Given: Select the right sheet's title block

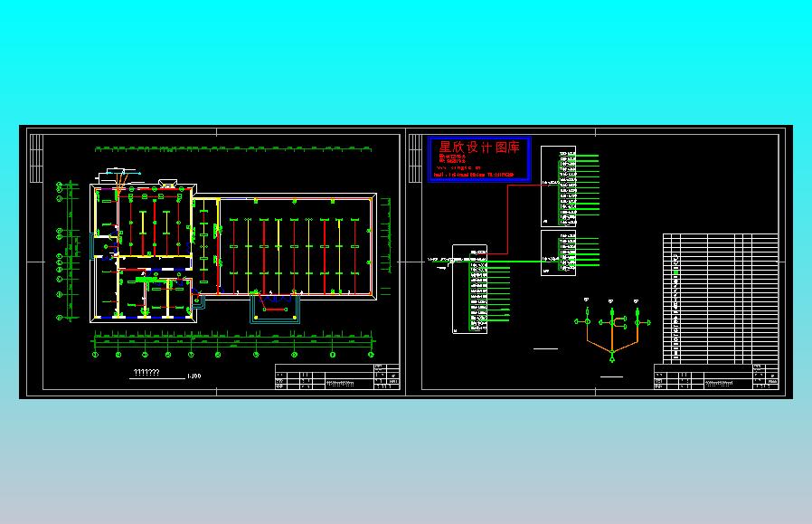Looking at the screenshot, I should point(717,376).
